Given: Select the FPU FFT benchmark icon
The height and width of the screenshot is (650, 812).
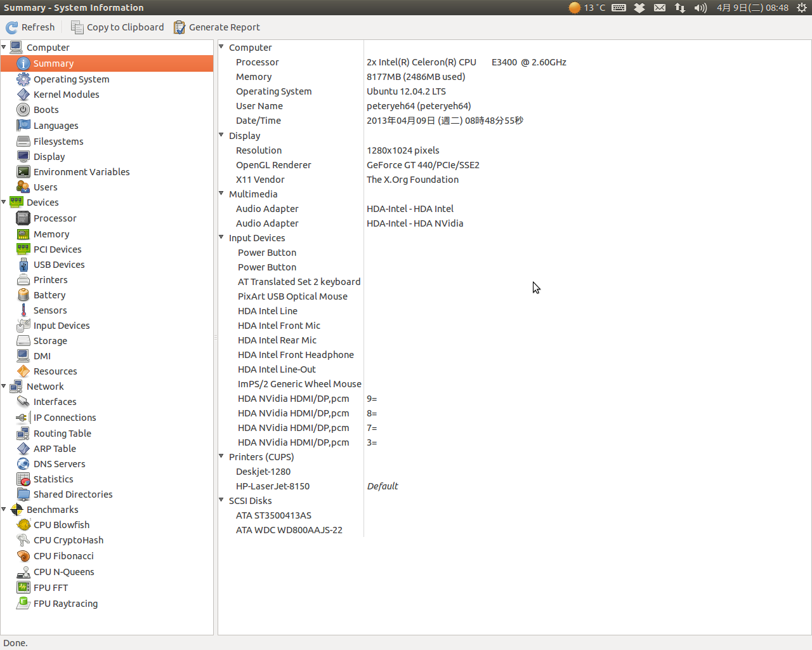Looking at the screenshot, I should [x=23, y=588].
